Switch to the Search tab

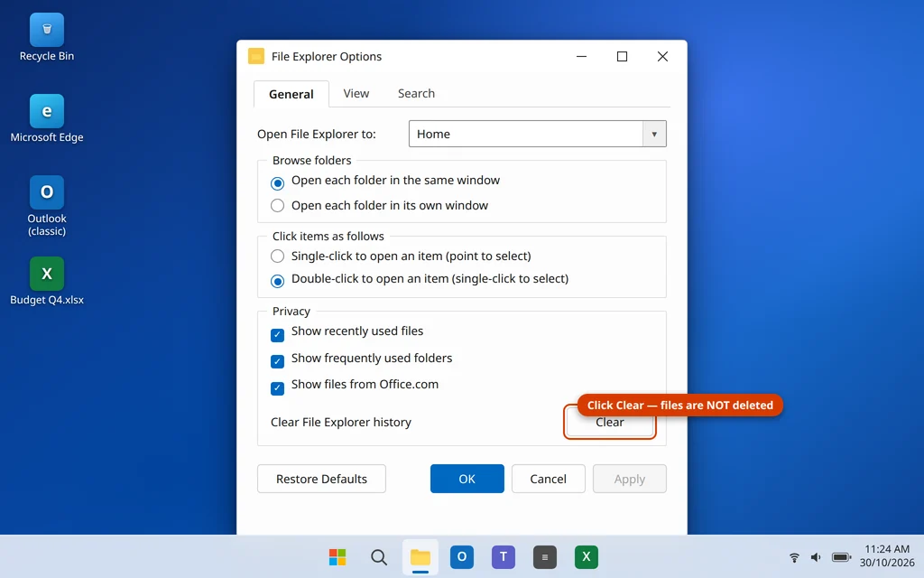click(416, 93)
